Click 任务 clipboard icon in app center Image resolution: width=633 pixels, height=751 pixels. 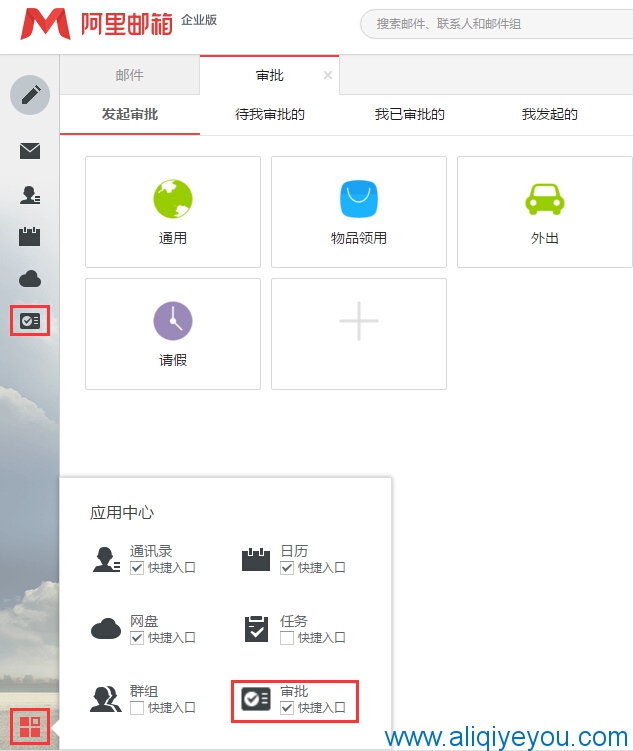257,628
